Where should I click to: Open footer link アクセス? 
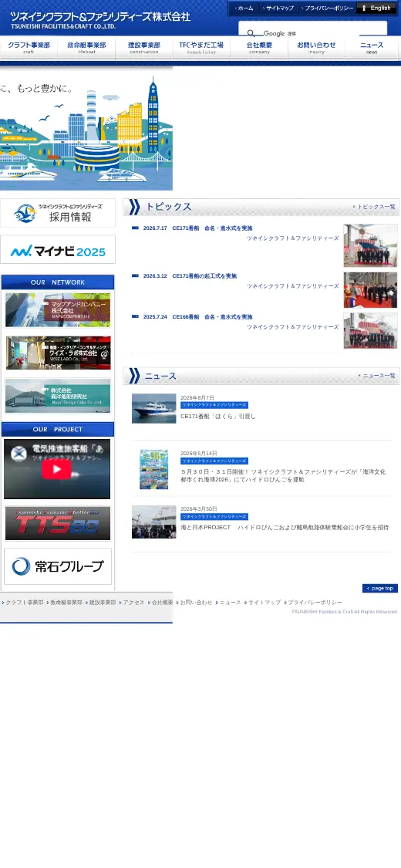pyautogui.click(x=134, y=603)
